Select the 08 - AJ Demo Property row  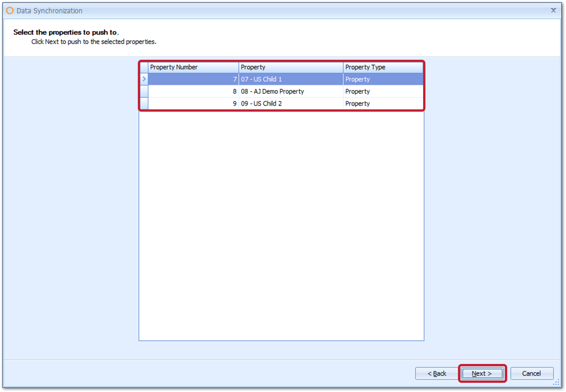[x=272, y=91]
